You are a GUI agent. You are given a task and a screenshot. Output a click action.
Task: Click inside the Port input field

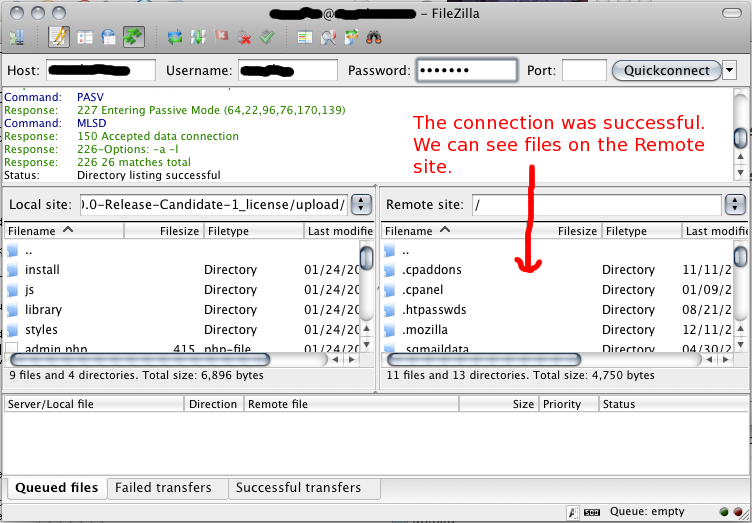click(x=584, y=70)
